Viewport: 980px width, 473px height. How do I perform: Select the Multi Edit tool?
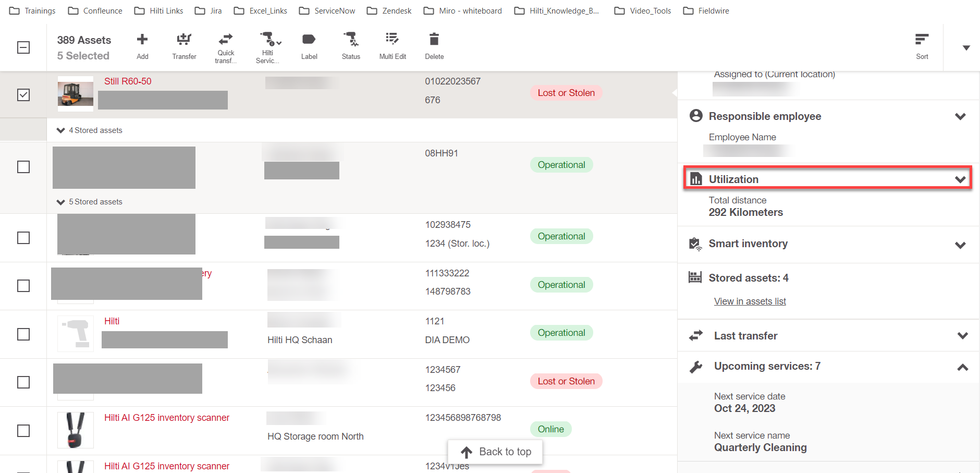pyautogui.click(x=393, y=40)
